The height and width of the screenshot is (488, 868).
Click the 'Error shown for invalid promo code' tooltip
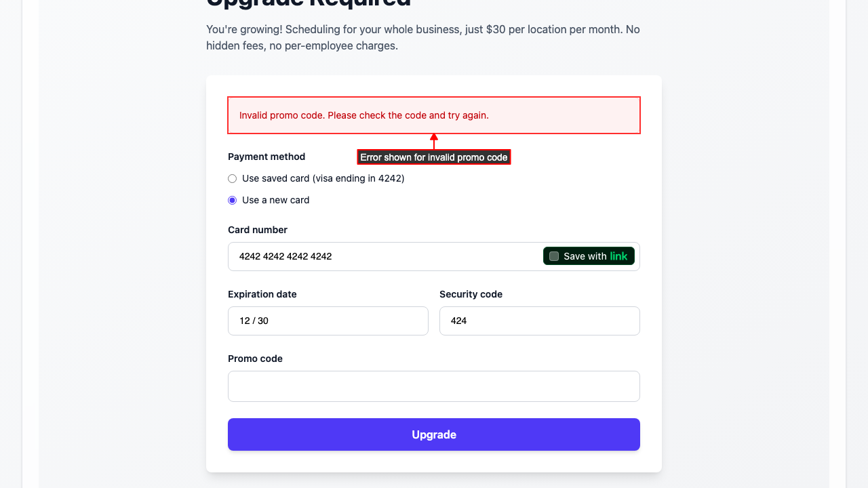(434, 157)
